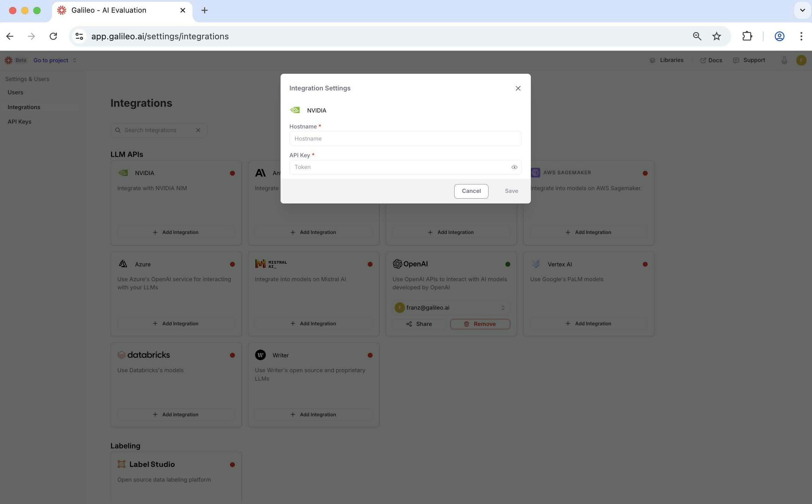Open Chrome extensions puzzle icon
Screen dimensions: 812x504
[x=747, y=36]
